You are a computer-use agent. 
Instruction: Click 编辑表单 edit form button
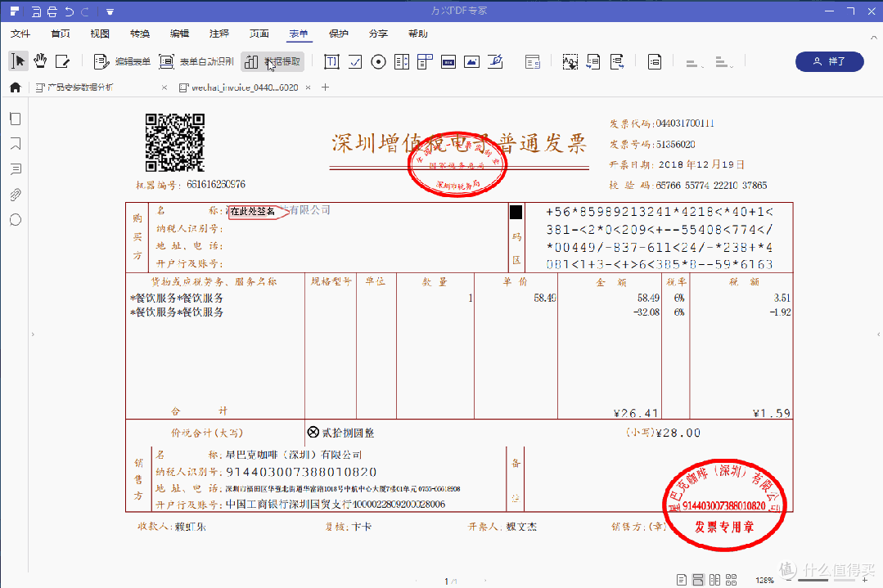point(122,61)
